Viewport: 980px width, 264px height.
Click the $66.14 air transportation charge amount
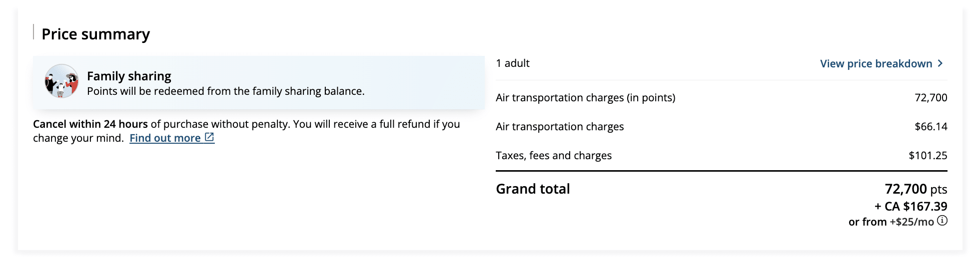click(931, 127)
